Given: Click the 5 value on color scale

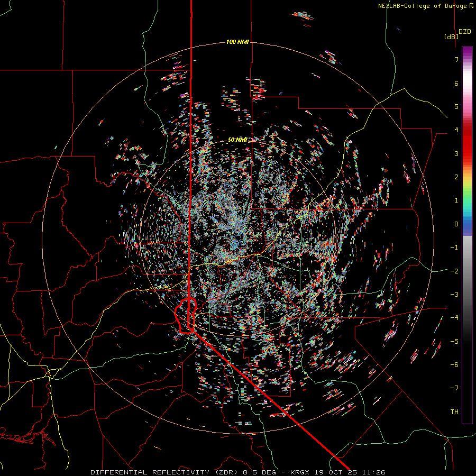Looking at the screenshot, I should 456,106.
